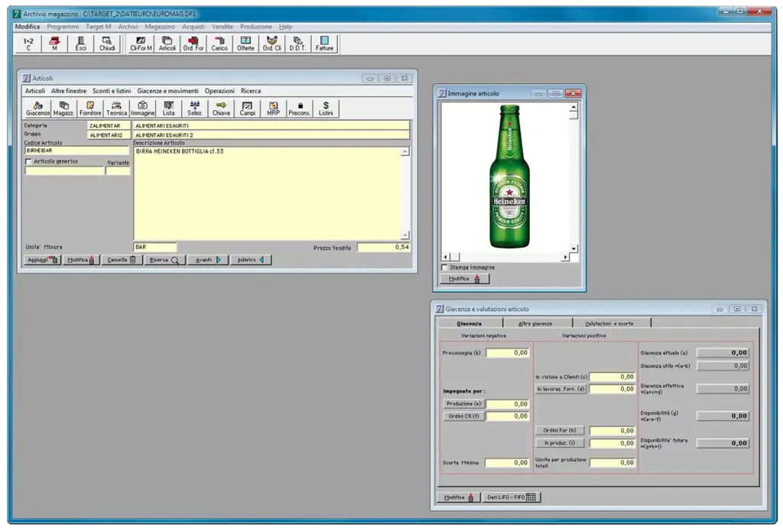Open Ord. Cli from the main toolbar
The height and width of the screenshot is (532, 783).
tap(271, 44)
